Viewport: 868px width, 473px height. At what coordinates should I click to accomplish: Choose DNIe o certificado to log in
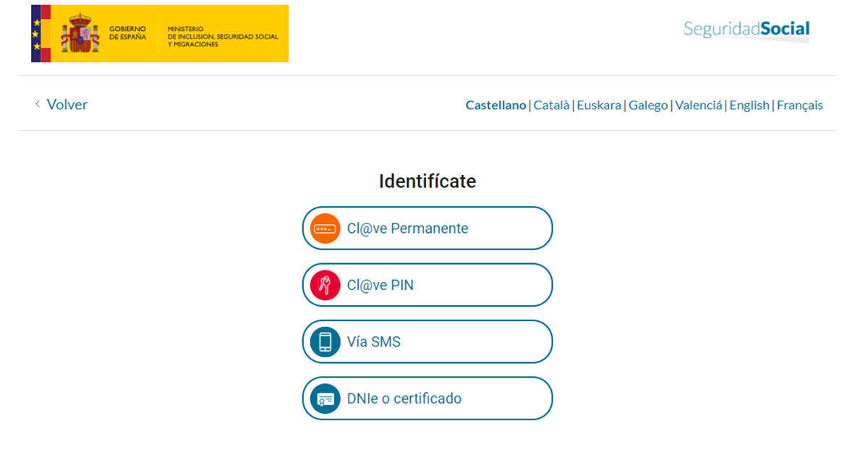point(427,398)
